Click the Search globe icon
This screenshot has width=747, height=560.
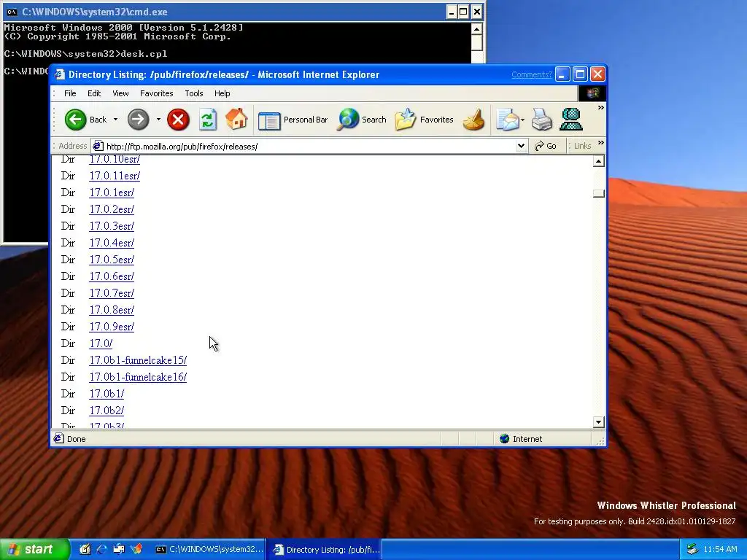348,120
